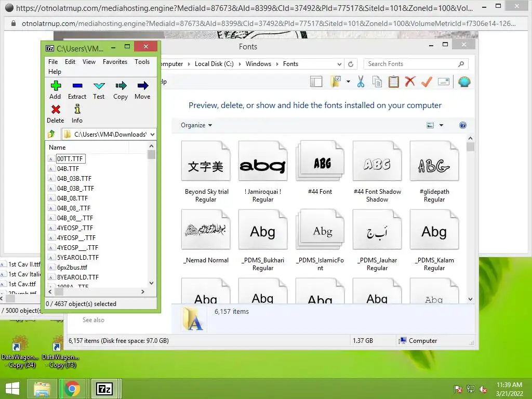Click the Paste clipboard icon in Fonts toolbar
This screenshot has width=532, height=399.
(394, 82)
